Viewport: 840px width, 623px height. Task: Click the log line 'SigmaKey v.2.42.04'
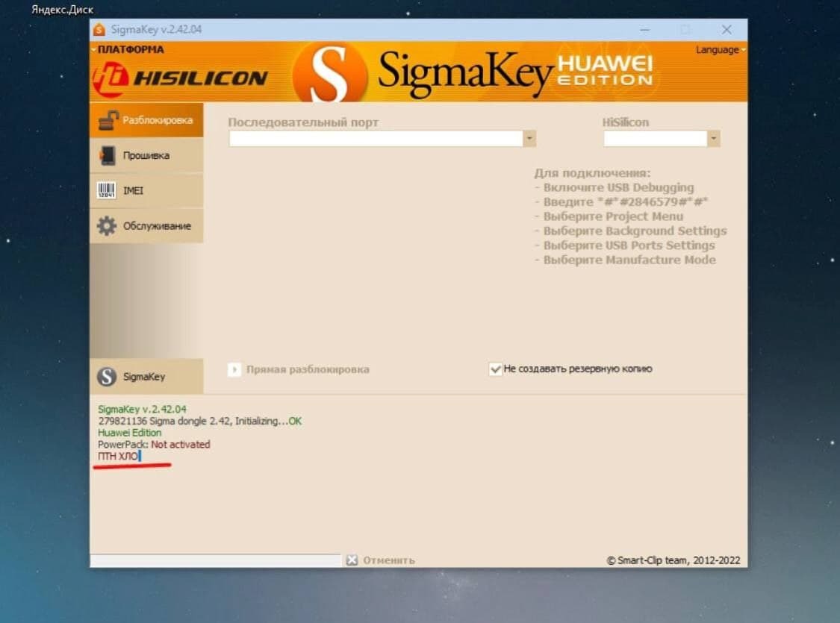(142, 409)
